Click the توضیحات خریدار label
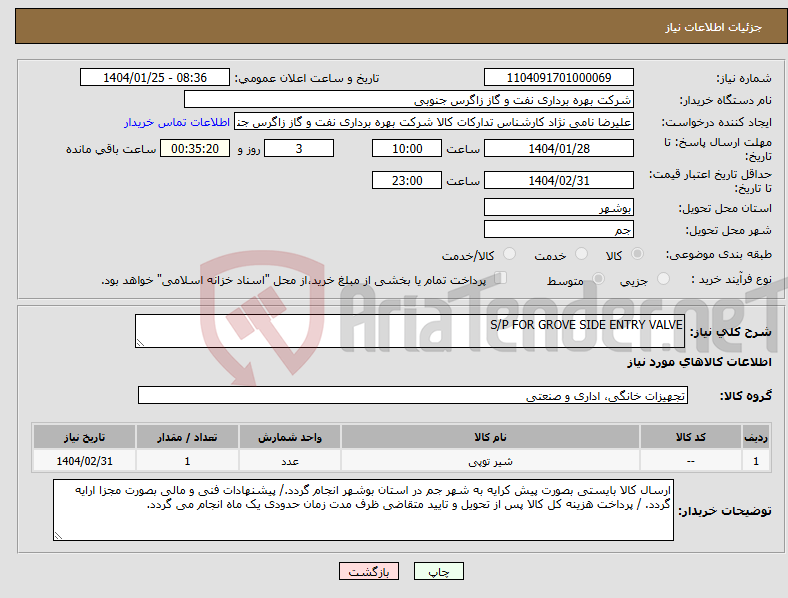 pos(725,511)
